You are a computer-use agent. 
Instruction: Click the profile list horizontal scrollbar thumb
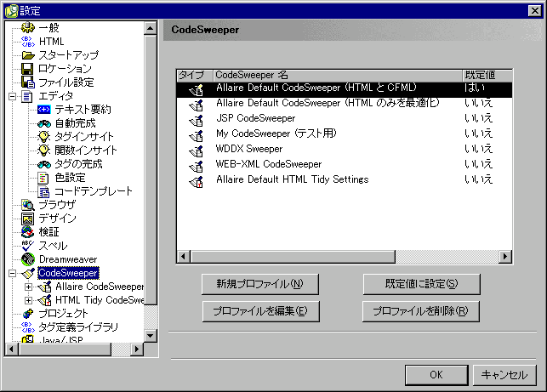pos(293,257)
